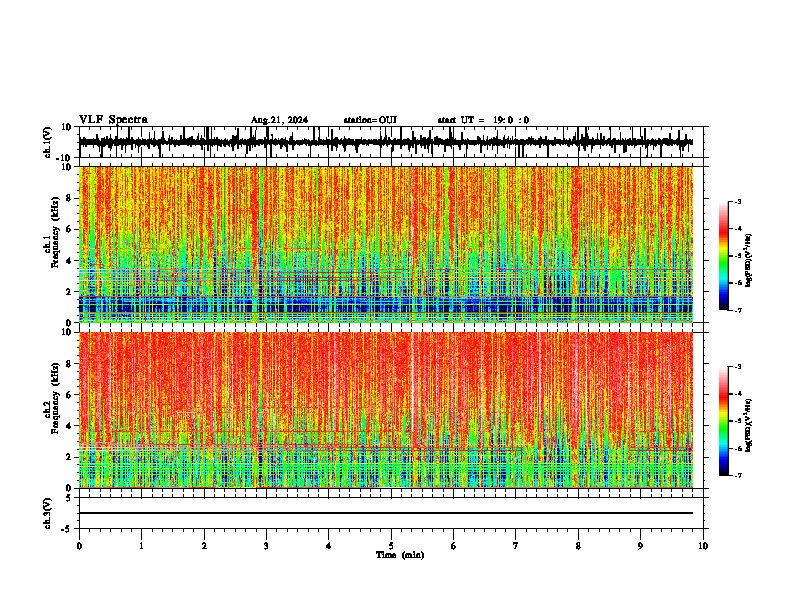
Task: Click inside the ch.2 spectrogram panel
Action: click(x=385, y=410)
